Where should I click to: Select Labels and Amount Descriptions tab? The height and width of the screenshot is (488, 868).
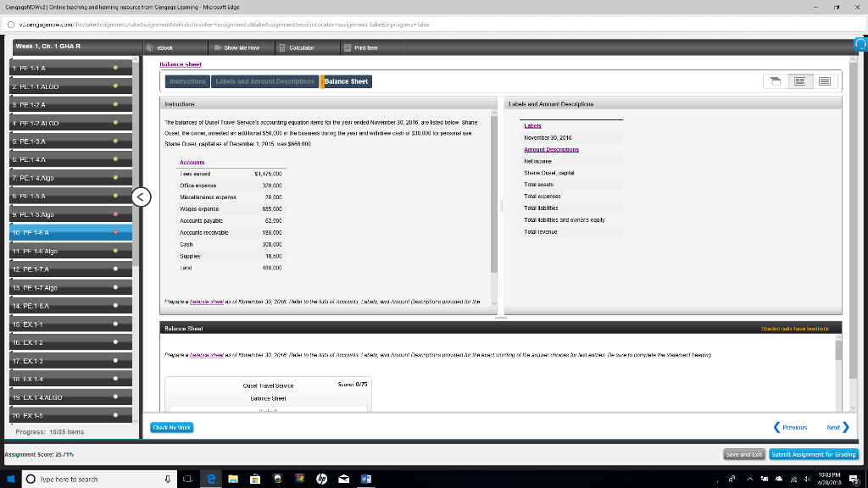point(264,81)
